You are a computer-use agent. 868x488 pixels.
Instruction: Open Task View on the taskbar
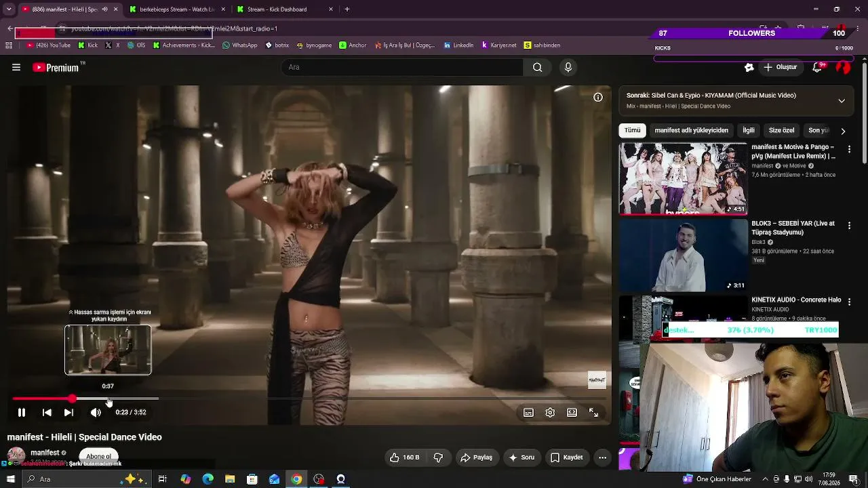click(163, 479)
